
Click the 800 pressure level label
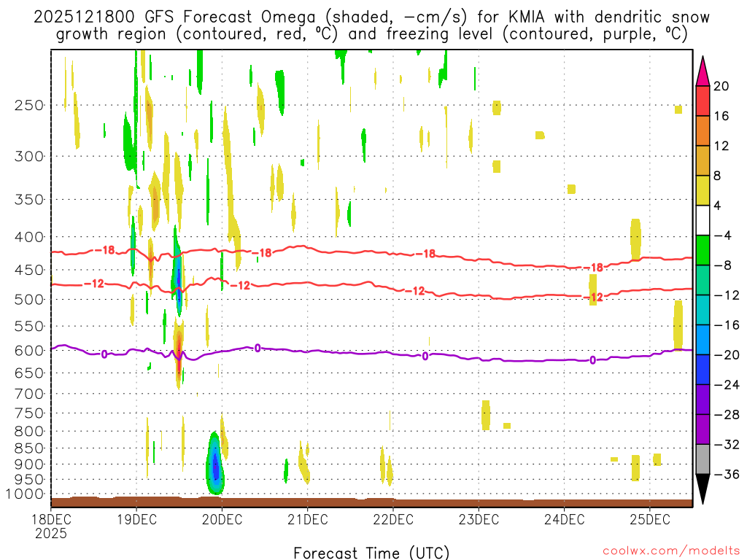pos(29,431)
